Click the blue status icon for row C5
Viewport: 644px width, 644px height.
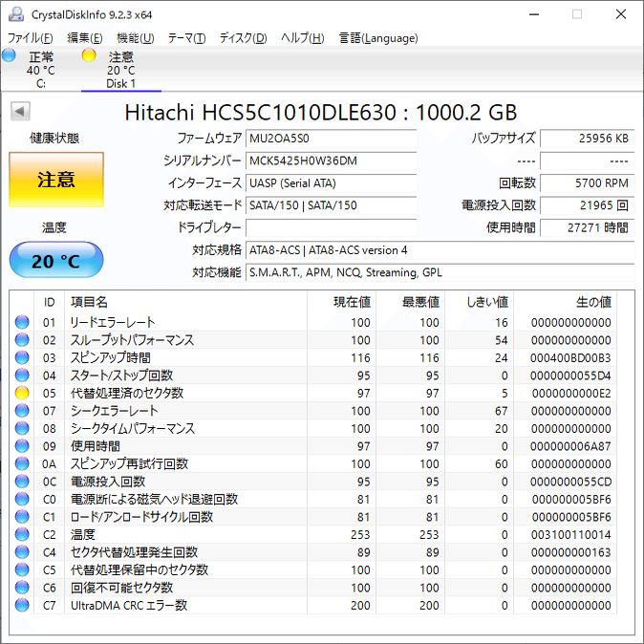pyautogui.click(x=22, y=569)
